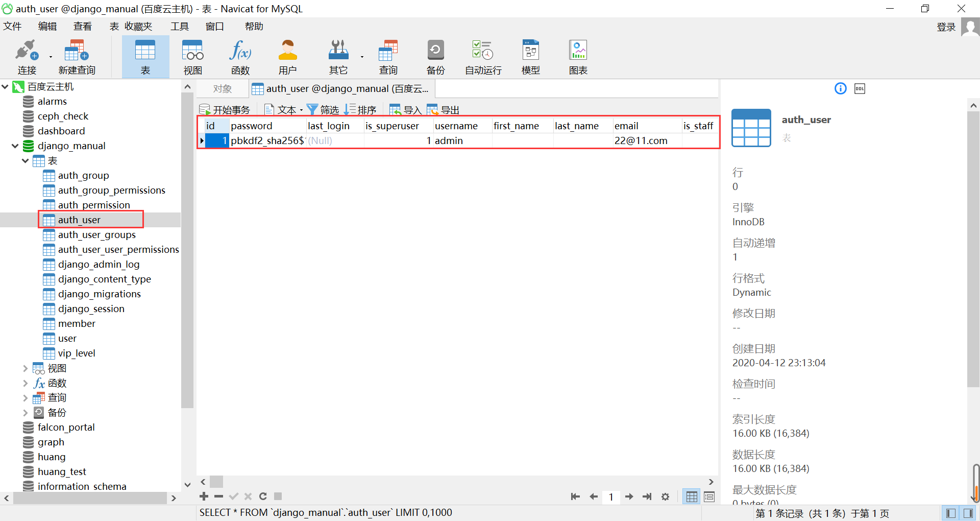Go to the next page of records
This screenshot has height=521, width=980.
coord(629,496)
